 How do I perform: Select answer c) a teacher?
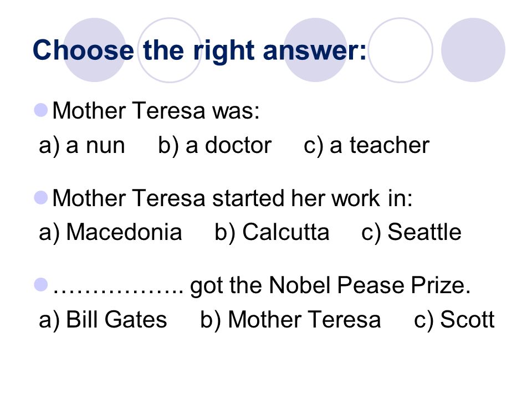pyautogui.click(x=366, y=146)
